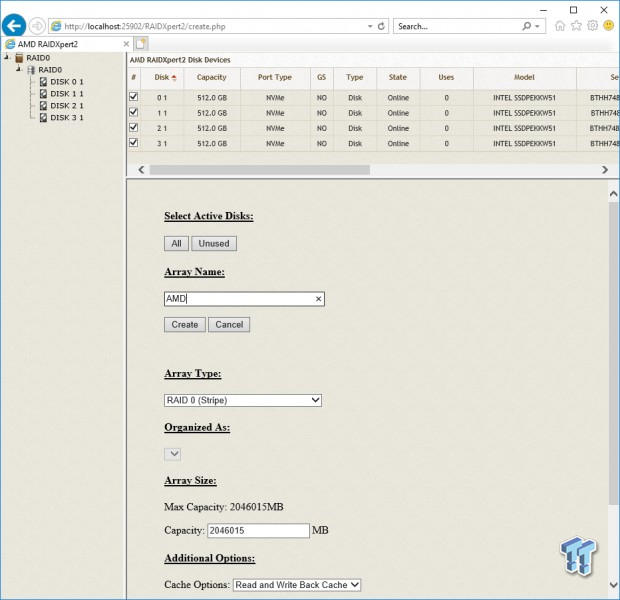Click the smiley feedback icon
This screenshot has height=600, width=620.
click(x=609, y=26)
